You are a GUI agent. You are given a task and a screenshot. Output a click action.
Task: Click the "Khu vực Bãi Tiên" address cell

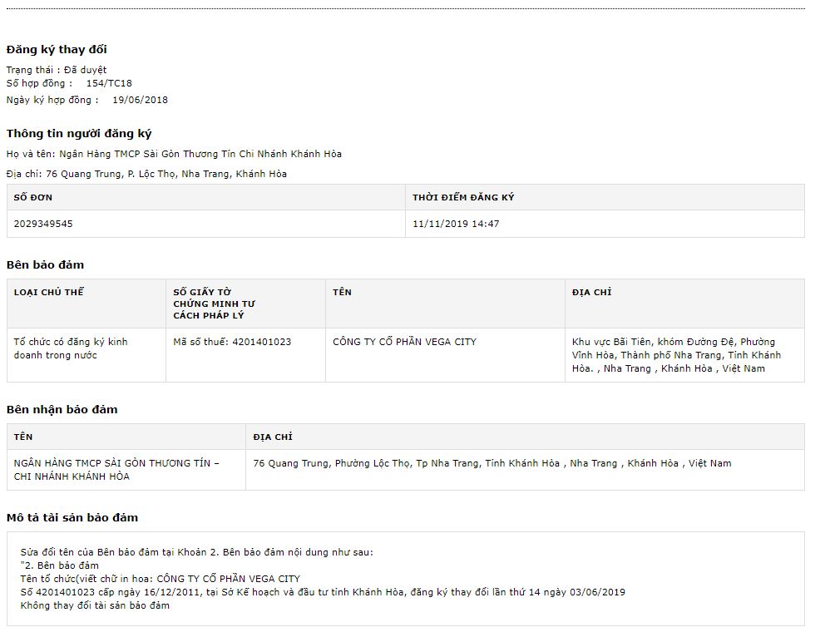pos(676,355)
